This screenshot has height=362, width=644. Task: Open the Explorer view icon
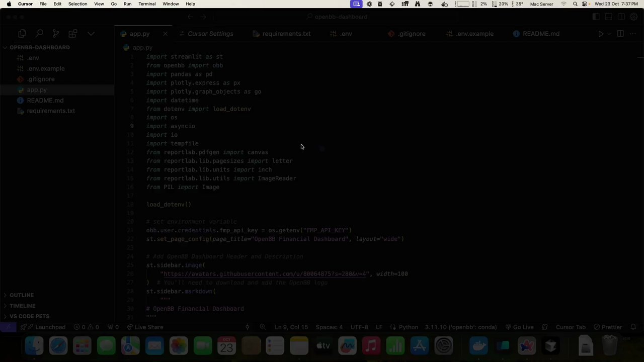22,34
